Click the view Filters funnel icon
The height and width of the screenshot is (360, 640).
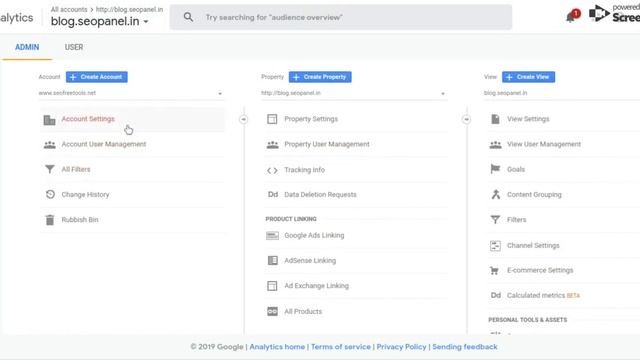pyautogui.click(x=495, y=220)
